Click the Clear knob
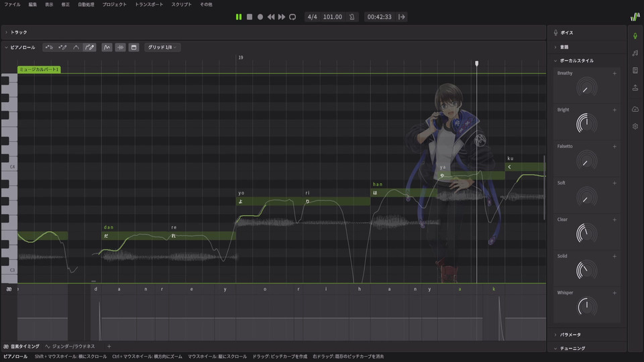 586,233
